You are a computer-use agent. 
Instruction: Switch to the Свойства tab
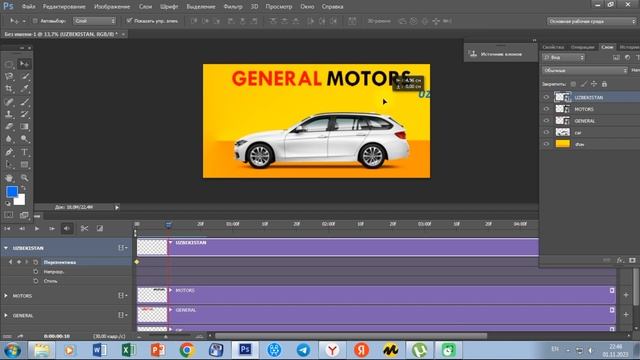click(x=553, y=47)
